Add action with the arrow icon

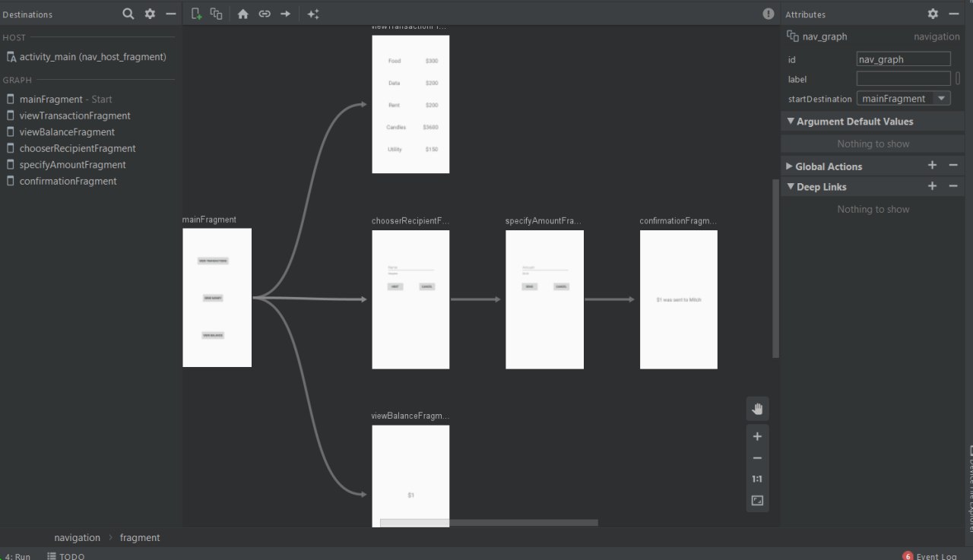pyautogui.click(x=286, y=14)
